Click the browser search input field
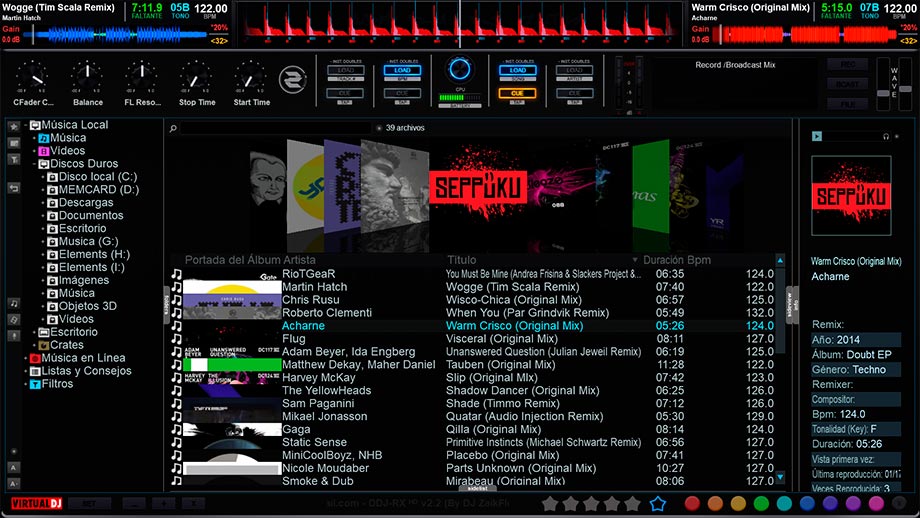The image size is (920, 518). click(275, 128)
